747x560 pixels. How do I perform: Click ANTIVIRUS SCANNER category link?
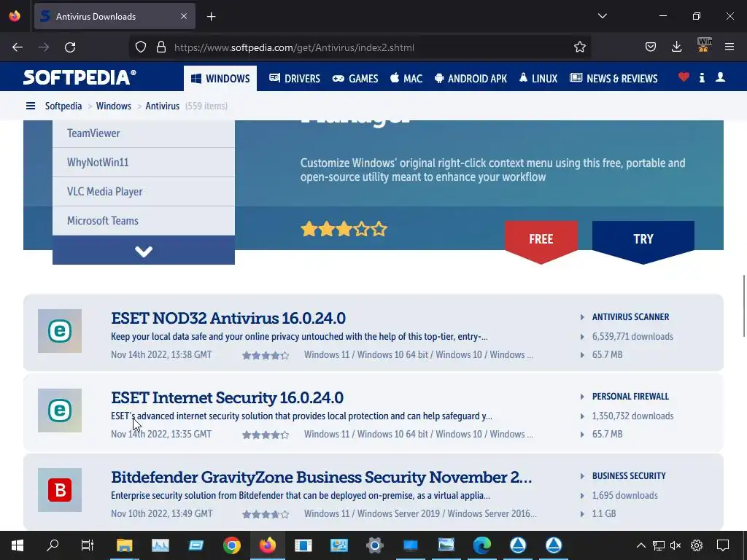pyautogui.click(x=630, y=317)
